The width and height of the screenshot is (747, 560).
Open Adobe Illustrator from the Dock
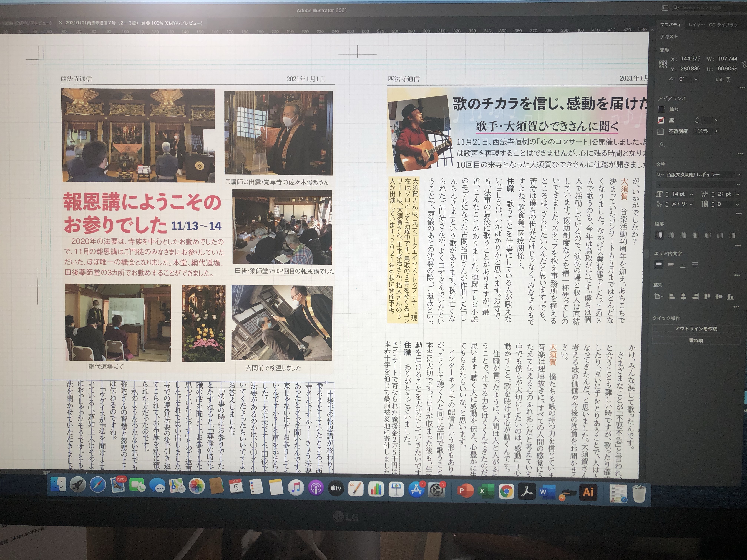tap(588, 492)
